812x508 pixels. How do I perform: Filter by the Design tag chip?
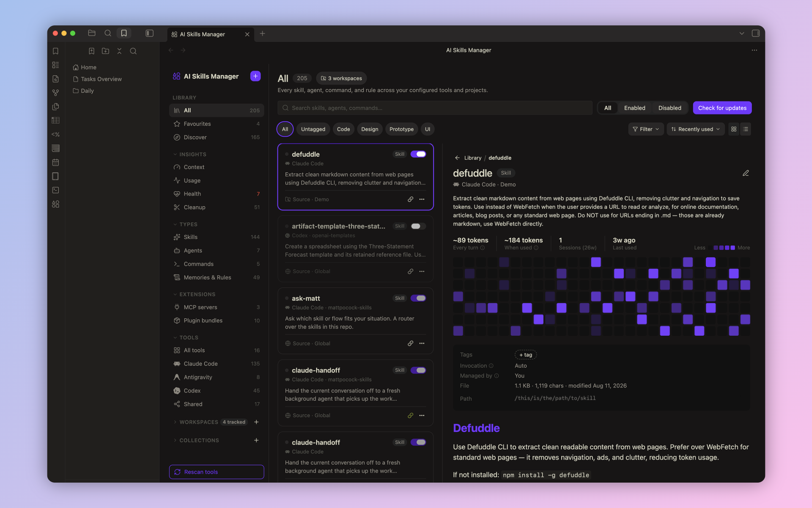370,129
